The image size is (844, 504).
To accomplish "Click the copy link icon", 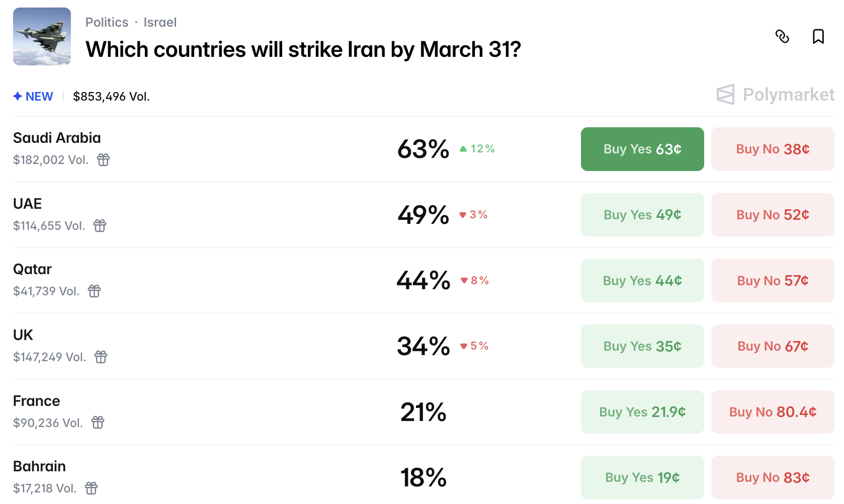I will [x=782, y=37].
